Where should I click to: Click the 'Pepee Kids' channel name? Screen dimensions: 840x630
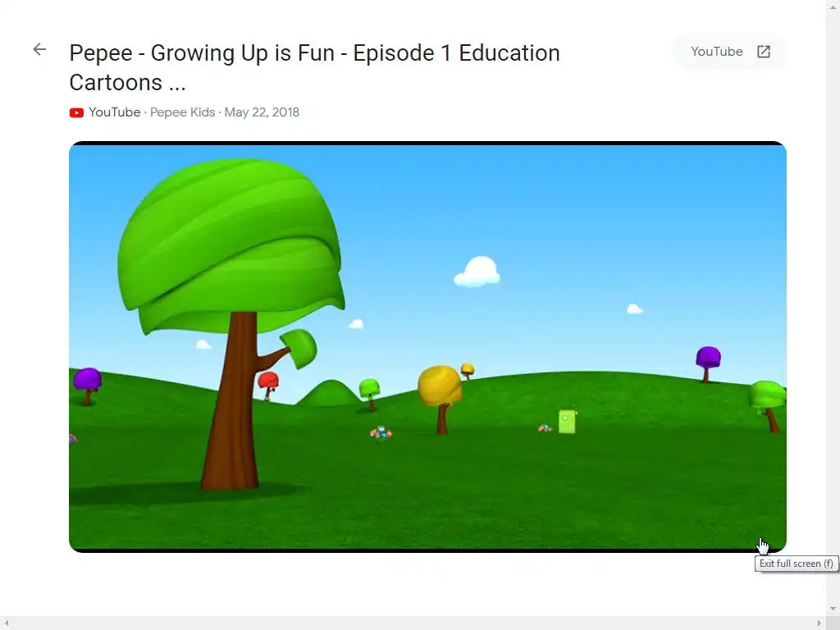182,112
